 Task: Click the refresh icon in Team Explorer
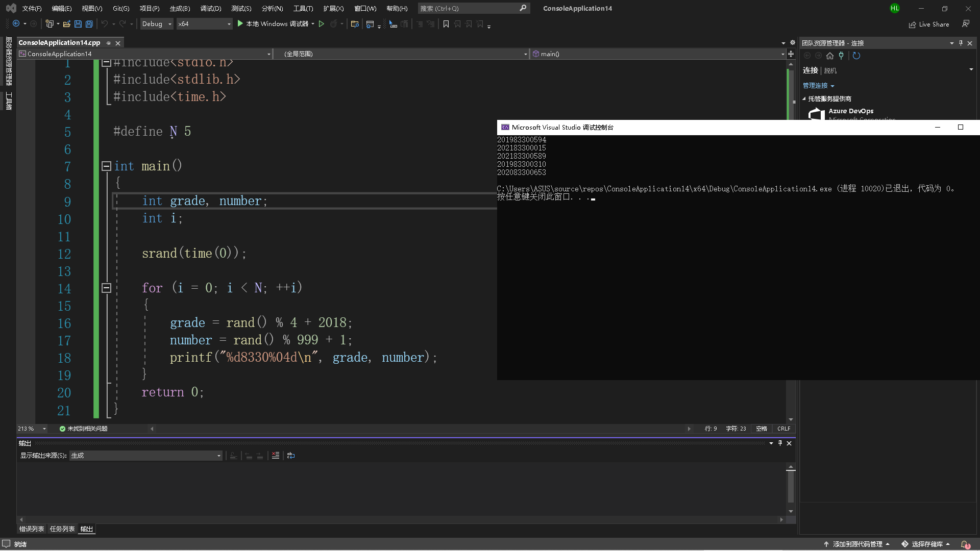(856, 56)
